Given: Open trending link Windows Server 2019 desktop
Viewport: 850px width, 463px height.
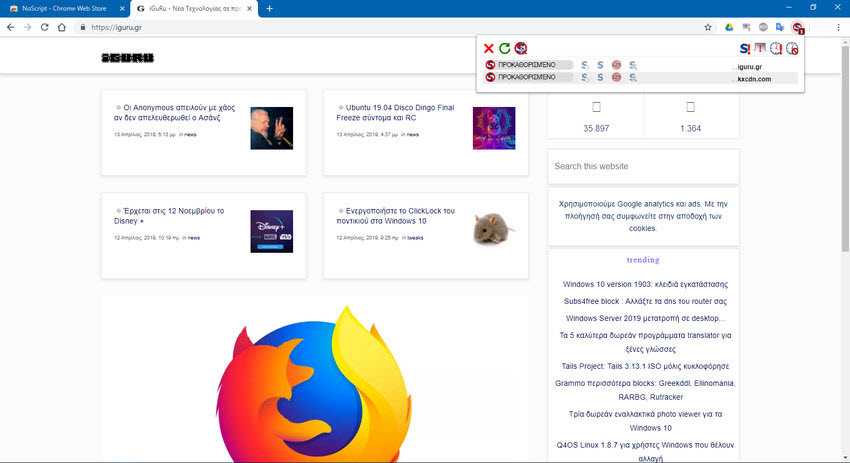Looking at the screenshot, I should point(645,318).
